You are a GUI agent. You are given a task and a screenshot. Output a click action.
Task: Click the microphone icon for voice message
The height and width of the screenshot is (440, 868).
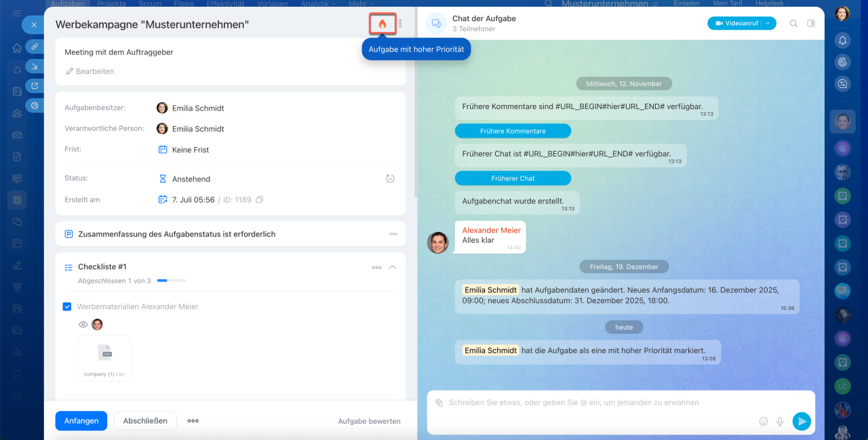click(x=781, y=421)
